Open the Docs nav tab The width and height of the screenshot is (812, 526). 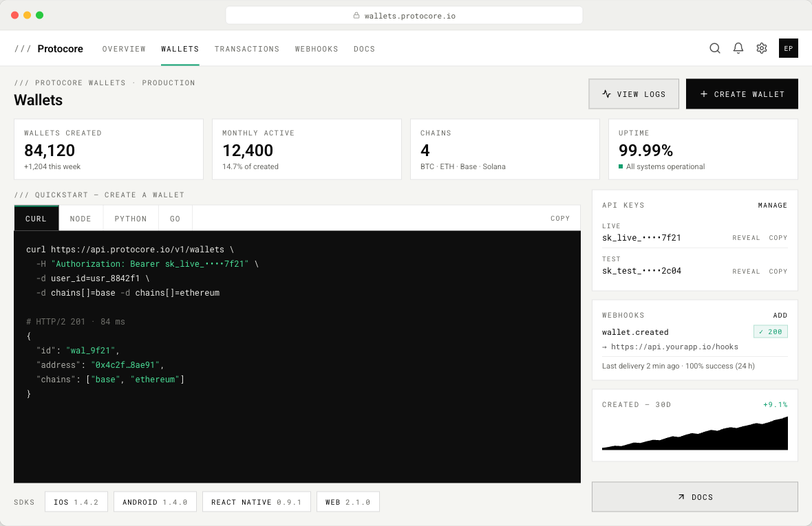click(x=364, y=49)
